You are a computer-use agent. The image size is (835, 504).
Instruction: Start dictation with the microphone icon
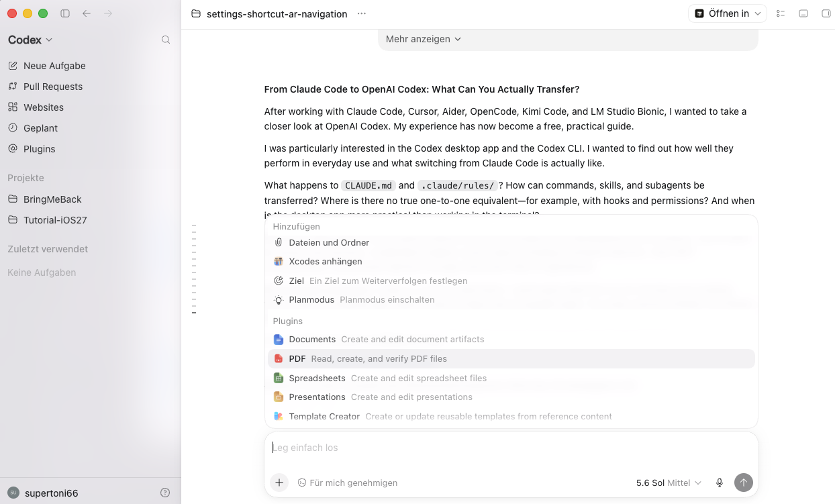720,483
